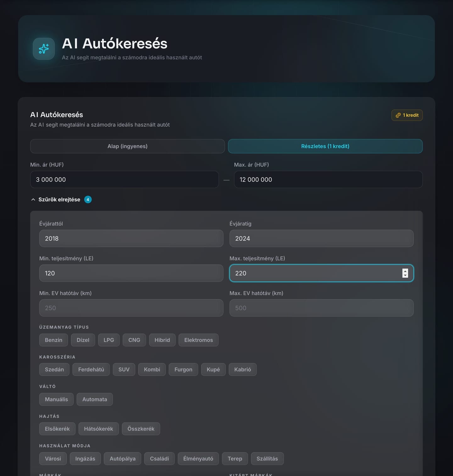Select Ferdehátú body type

click(91, 369)
